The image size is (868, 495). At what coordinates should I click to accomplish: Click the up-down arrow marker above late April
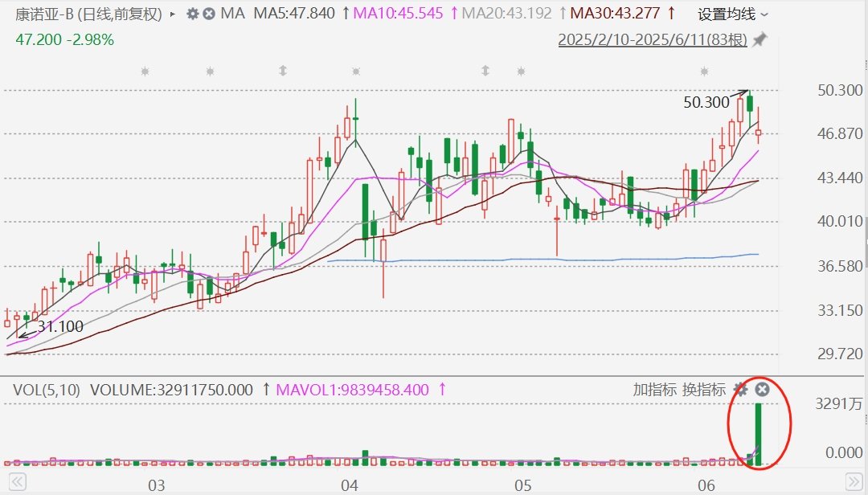click(485, 72)
